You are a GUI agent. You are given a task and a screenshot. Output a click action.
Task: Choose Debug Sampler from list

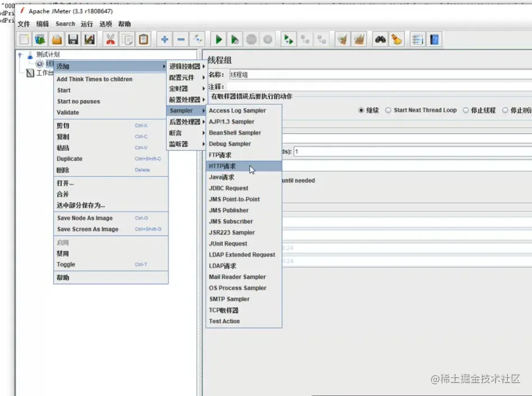coord(244,144)
